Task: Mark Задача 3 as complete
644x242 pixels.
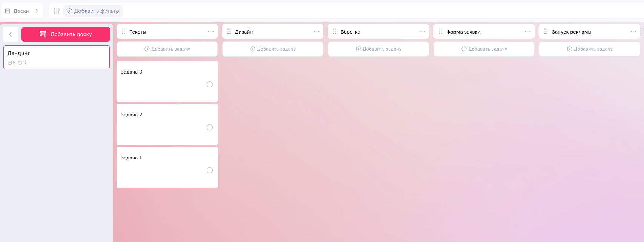Action: tap(210, 84)
